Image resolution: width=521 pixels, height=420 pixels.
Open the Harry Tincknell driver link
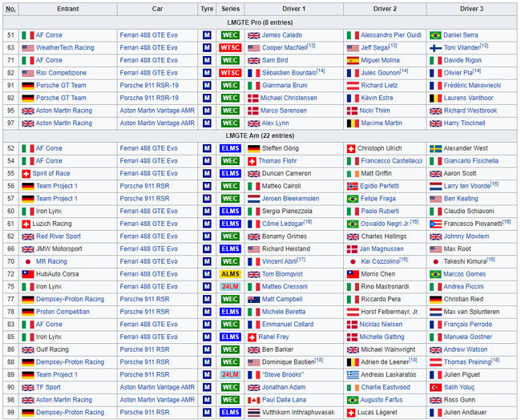(464, 123)
